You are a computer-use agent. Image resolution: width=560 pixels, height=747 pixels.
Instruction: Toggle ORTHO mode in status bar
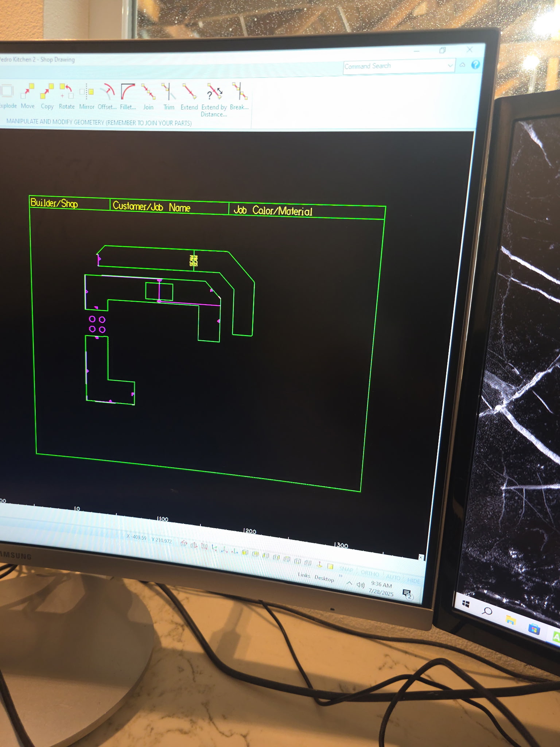(x=370, y=573)
